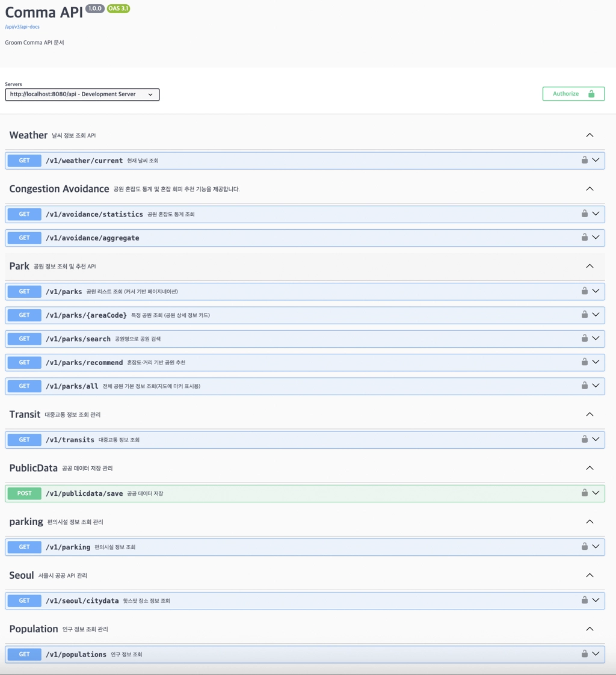This screenshot has height=675, width=616.
Task: Click the GET badge for /v1/populations
Action: pyautogui.click(x=25, y=655)
